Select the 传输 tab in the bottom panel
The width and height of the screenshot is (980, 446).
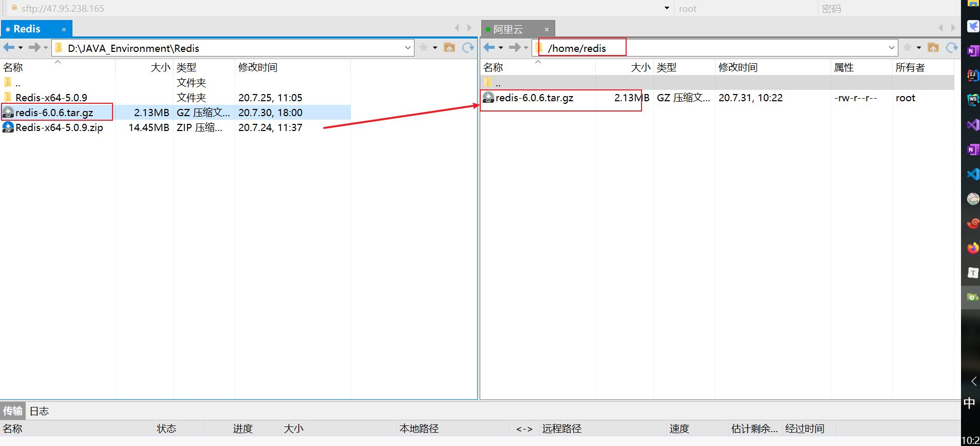tap(13, 411)
